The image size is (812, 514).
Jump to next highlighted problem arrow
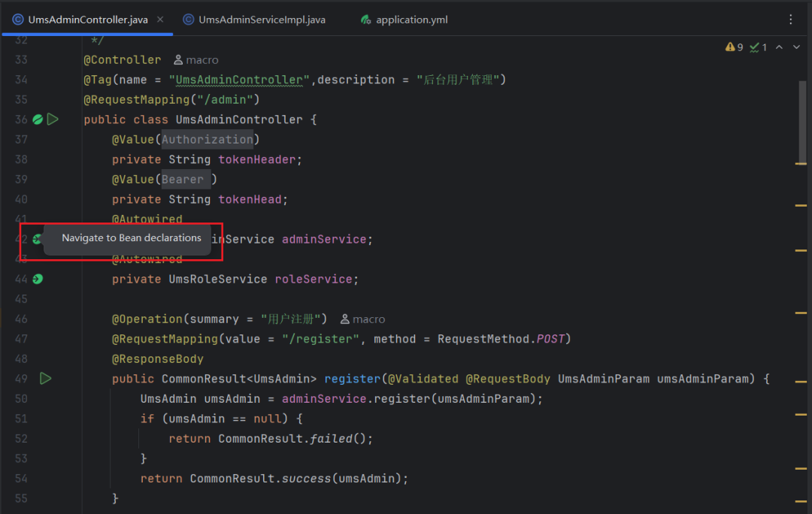pyautogui.click(x=796, y=47)
